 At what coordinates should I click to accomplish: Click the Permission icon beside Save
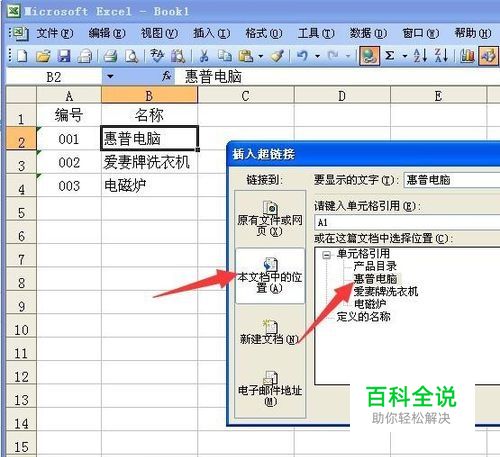(x=85, y=56)
